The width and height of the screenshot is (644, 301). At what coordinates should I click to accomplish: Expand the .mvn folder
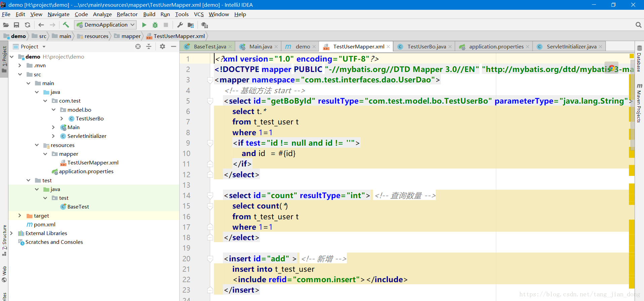[20, 65]
